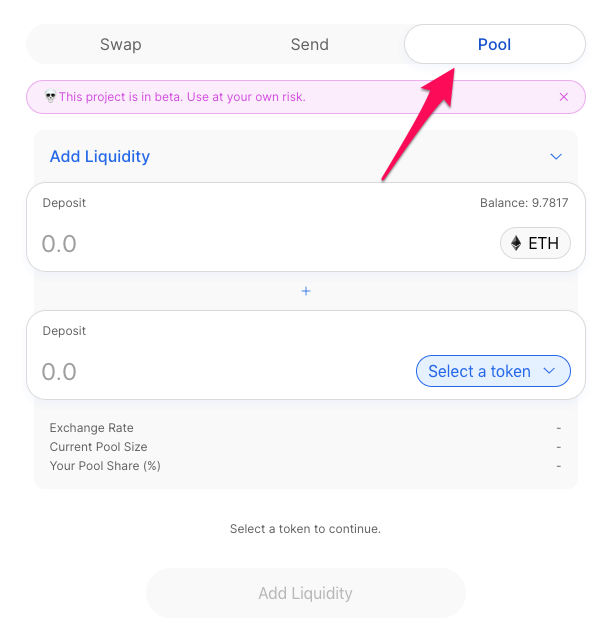Click the ETH token label text
615x632 pixels.
543,243
